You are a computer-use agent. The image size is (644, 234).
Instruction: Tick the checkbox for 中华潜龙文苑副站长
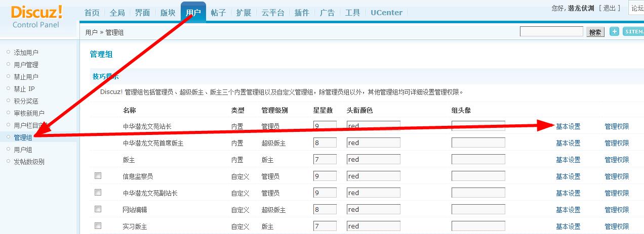(x=98, y=193)
